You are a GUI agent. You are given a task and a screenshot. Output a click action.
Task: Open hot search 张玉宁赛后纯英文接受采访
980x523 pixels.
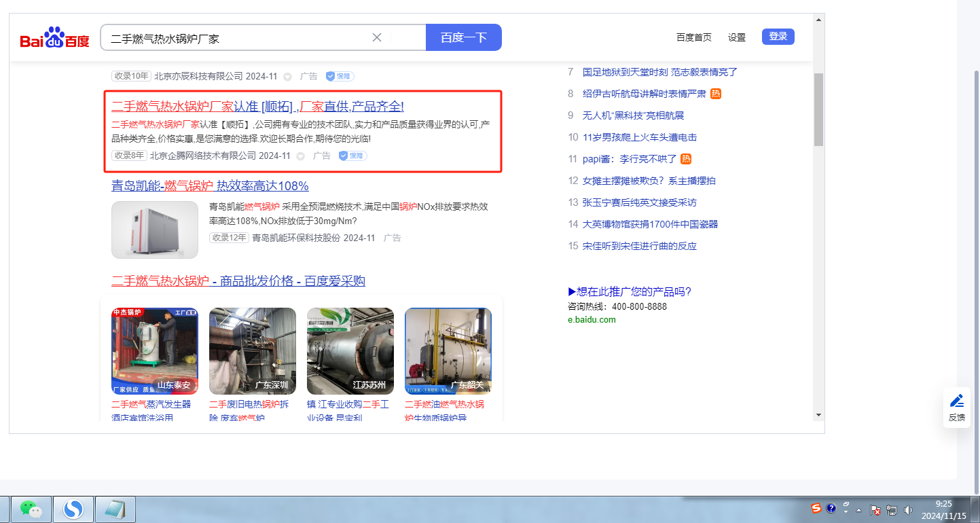640,202
